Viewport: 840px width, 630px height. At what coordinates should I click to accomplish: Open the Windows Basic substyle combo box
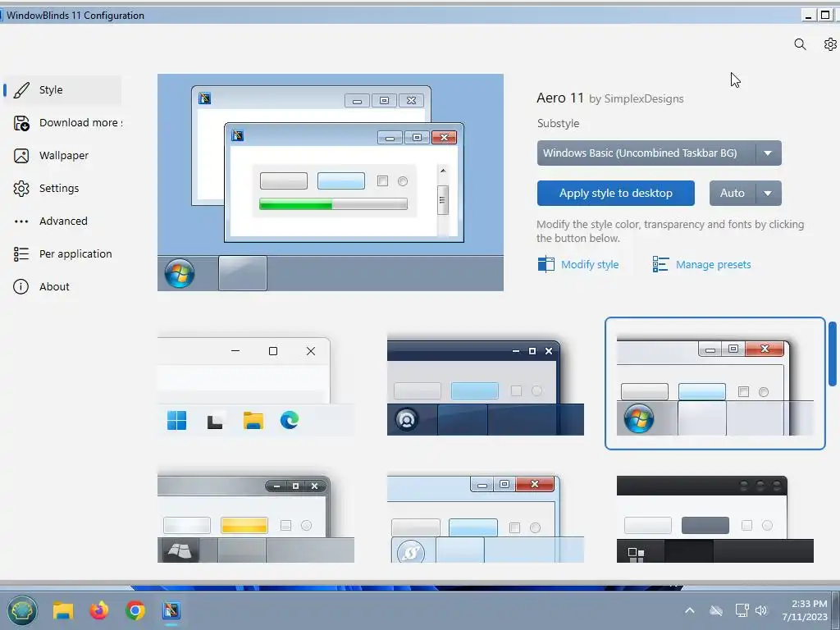point(659,153)
